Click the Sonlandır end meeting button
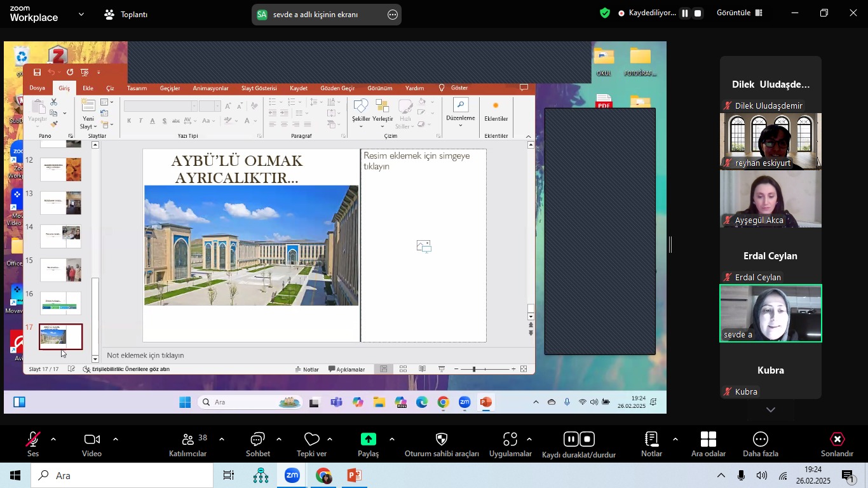 [837, 445]
